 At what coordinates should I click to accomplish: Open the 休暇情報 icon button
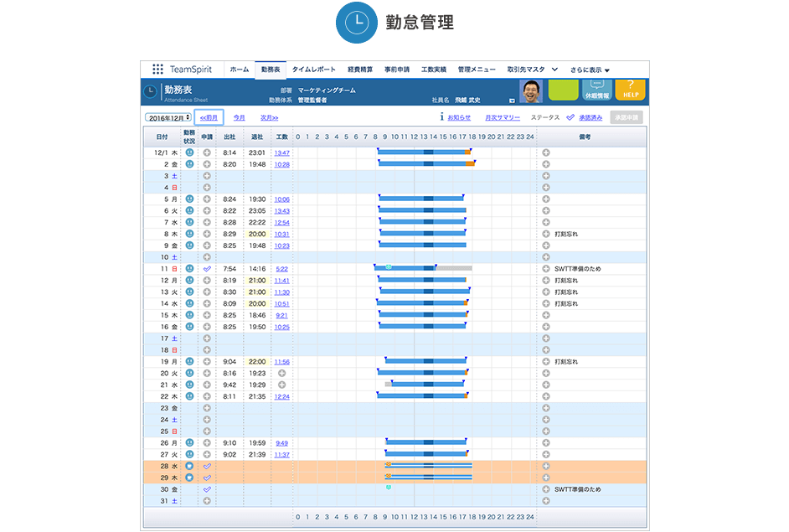597,90
